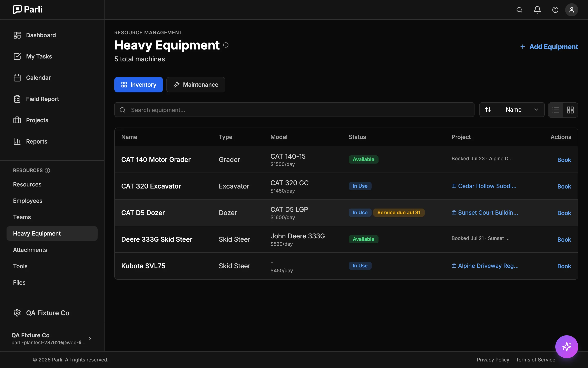Image resolution: width=588 pixels, height=368 pixels.
Task: Click the Name column header
Action: click(129, 137)
